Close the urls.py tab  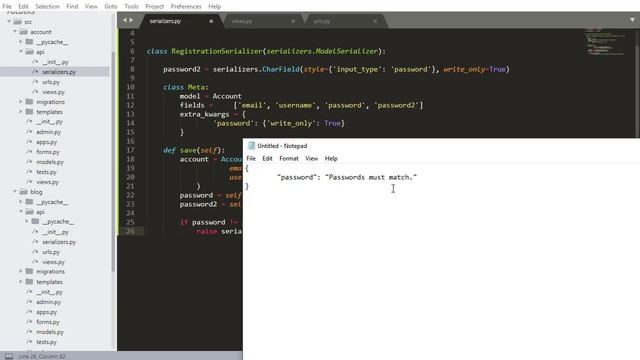[375, 21]
